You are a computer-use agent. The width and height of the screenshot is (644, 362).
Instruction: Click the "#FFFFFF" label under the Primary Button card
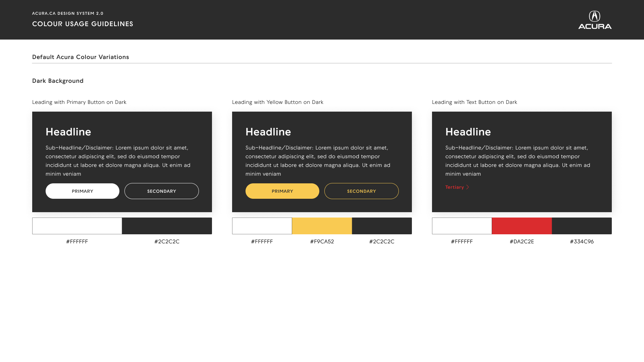tap(77, 242)
